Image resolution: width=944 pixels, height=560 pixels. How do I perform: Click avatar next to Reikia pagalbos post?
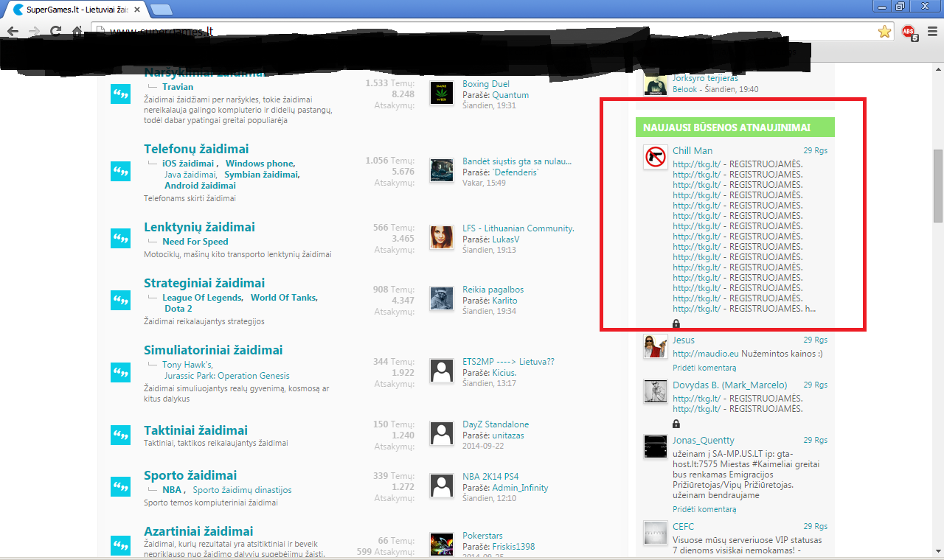tap(442, 298)
